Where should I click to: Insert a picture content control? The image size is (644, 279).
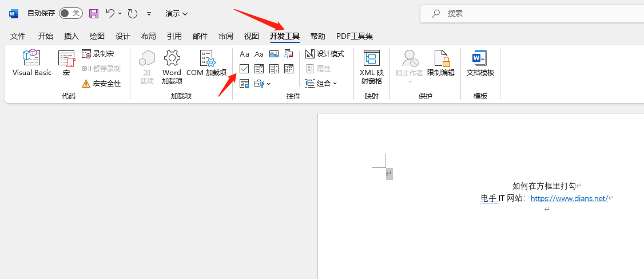[x=274, y=54]
